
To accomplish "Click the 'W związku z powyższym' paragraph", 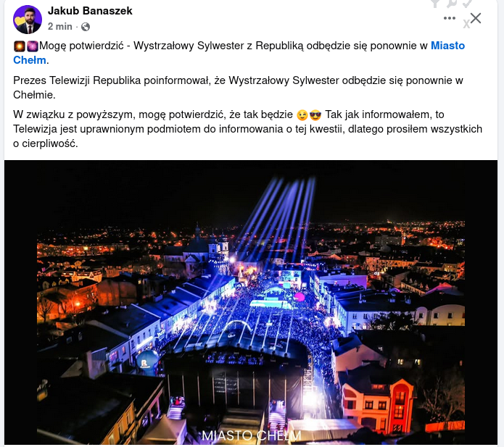I will click(247, 129).
